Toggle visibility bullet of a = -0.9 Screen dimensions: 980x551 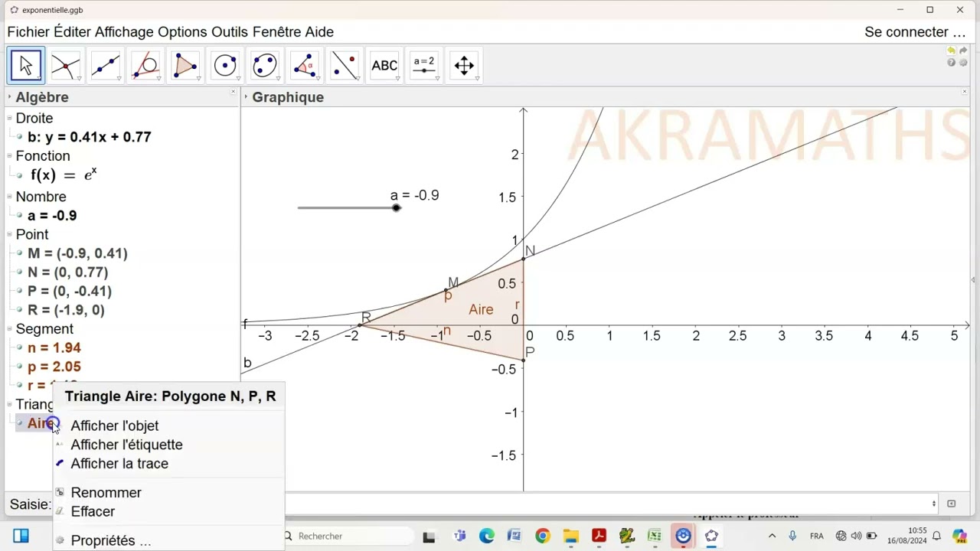(x=20, y=216)
